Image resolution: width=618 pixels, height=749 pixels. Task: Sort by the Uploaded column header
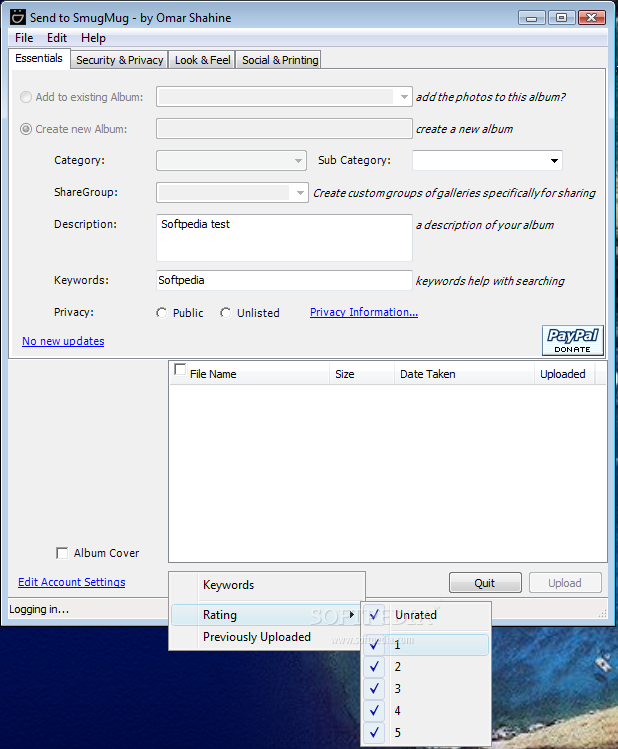(563, 374)
